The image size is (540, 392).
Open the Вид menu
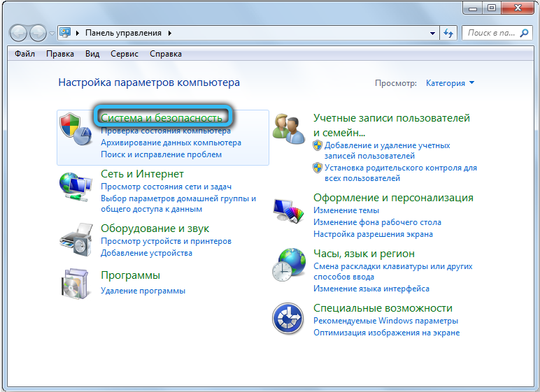92,54
